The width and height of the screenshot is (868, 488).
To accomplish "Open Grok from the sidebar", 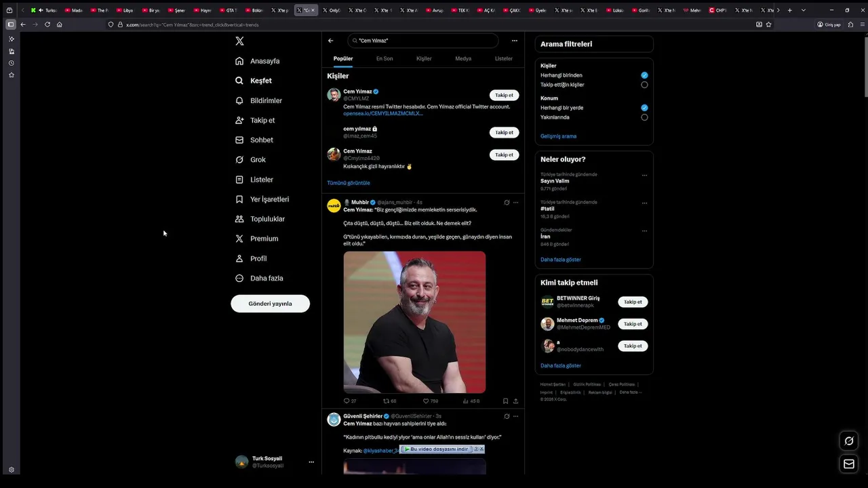I will (250, 160).
